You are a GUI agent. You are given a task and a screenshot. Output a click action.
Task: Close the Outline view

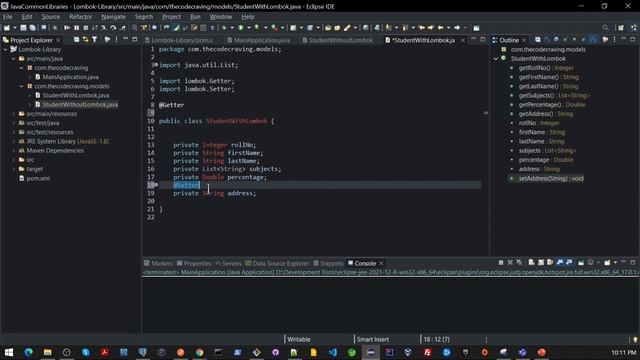pyautogui.click(x=524, y=40)
